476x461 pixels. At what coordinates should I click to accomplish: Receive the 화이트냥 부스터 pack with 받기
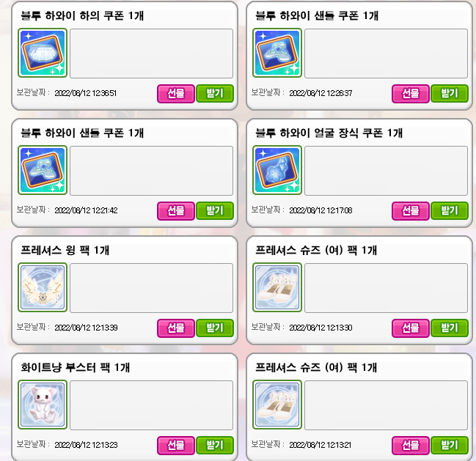215,445
